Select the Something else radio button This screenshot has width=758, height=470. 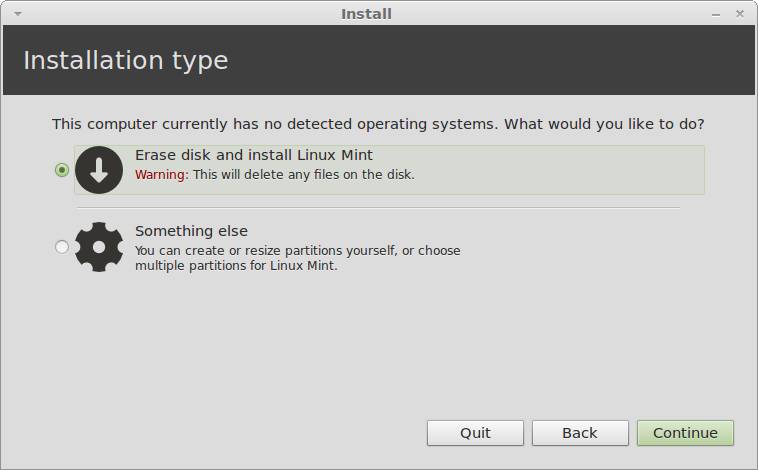(62, 246)
